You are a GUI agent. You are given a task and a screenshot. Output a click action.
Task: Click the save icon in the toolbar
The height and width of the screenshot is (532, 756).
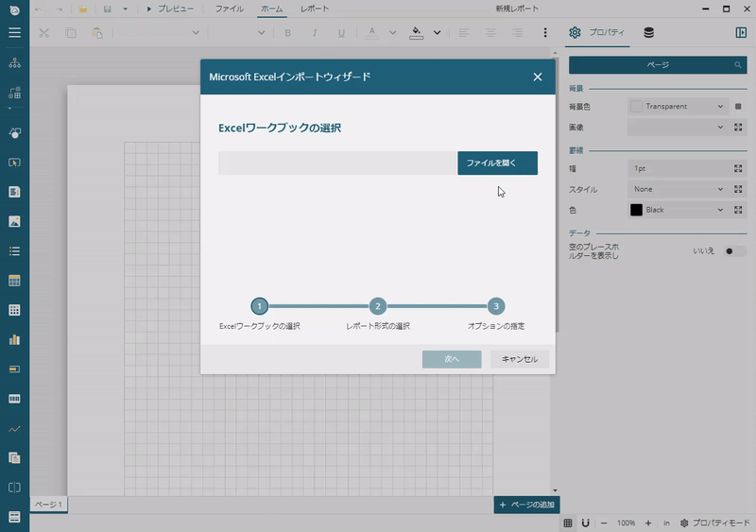(108, 9)
